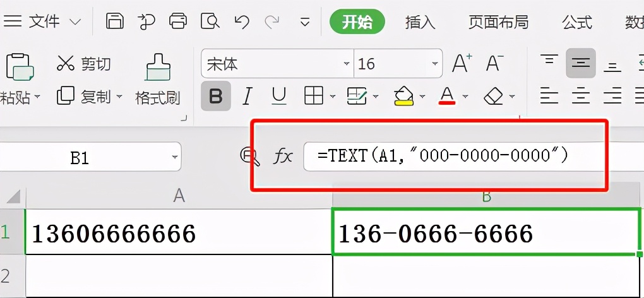
Task: Center text horizontally
Action: click(581, 95)
